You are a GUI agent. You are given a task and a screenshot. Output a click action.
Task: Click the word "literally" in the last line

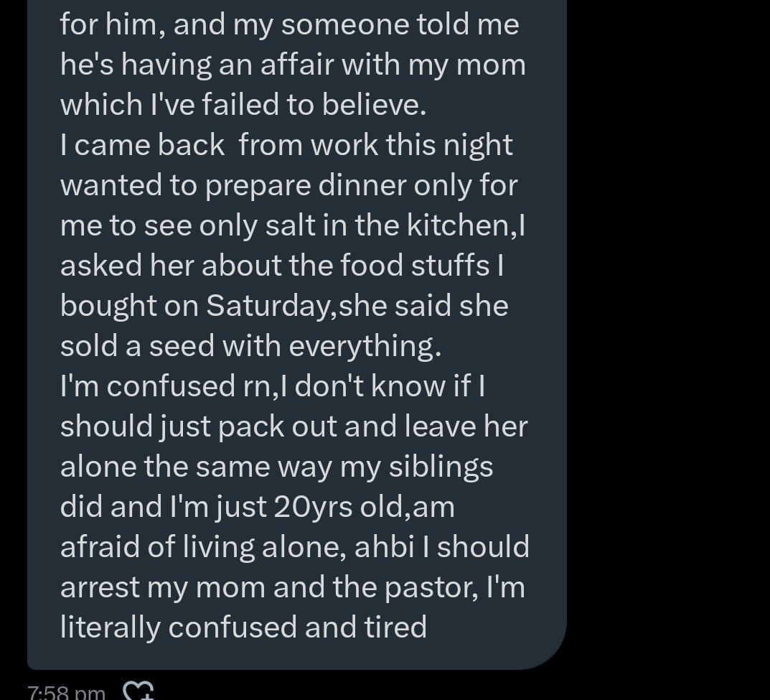pos(110,627)
